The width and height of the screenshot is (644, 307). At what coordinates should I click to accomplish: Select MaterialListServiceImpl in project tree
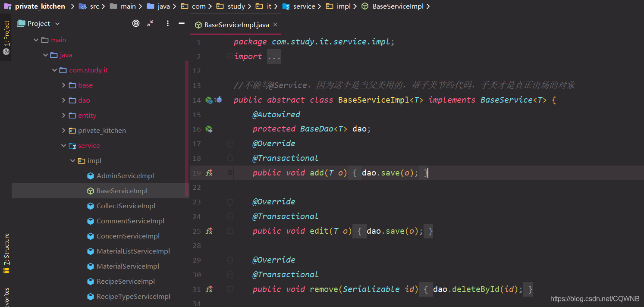tap(133, 251)
